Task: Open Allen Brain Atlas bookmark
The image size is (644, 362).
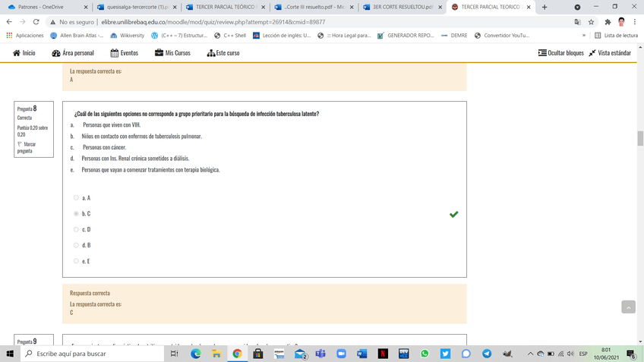Action: click(77, 36)
